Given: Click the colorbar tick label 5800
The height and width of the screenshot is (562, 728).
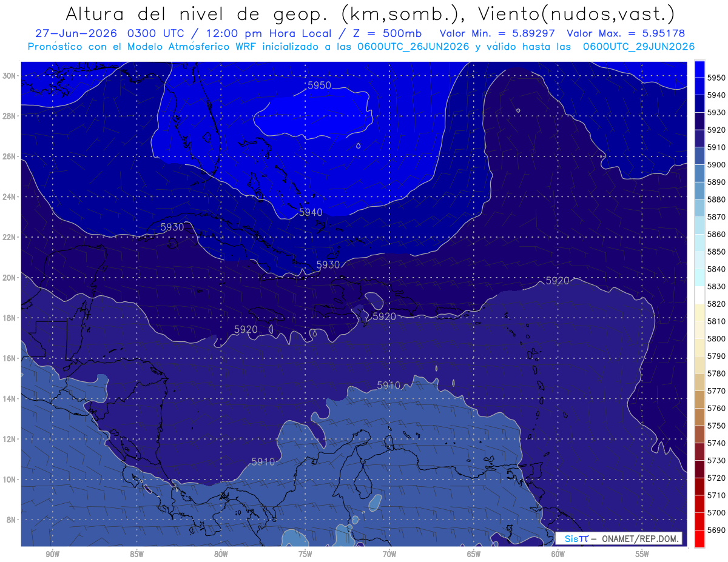Looking at the screenshot, I should [716, 338].
